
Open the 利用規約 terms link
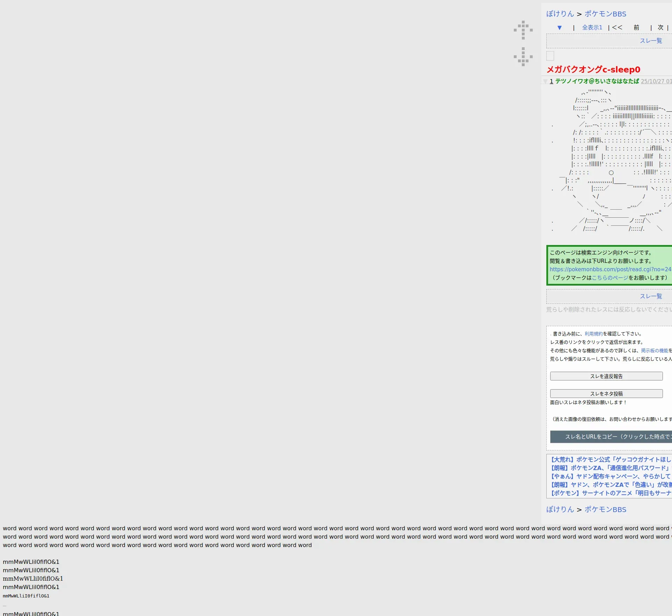point(593,334)
